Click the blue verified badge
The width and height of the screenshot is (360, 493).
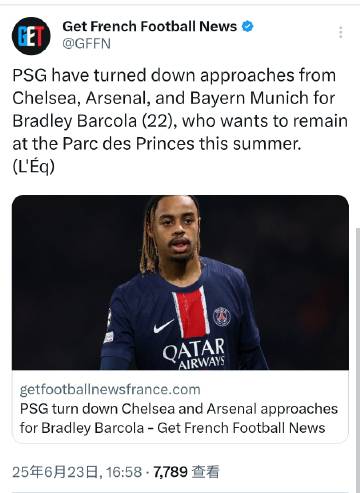247,26
